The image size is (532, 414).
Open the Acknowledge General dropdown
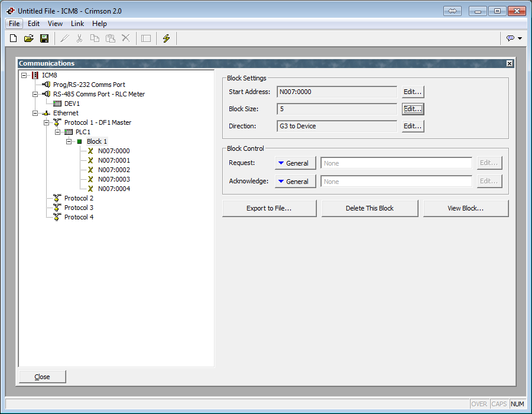(x=295, y=182)
